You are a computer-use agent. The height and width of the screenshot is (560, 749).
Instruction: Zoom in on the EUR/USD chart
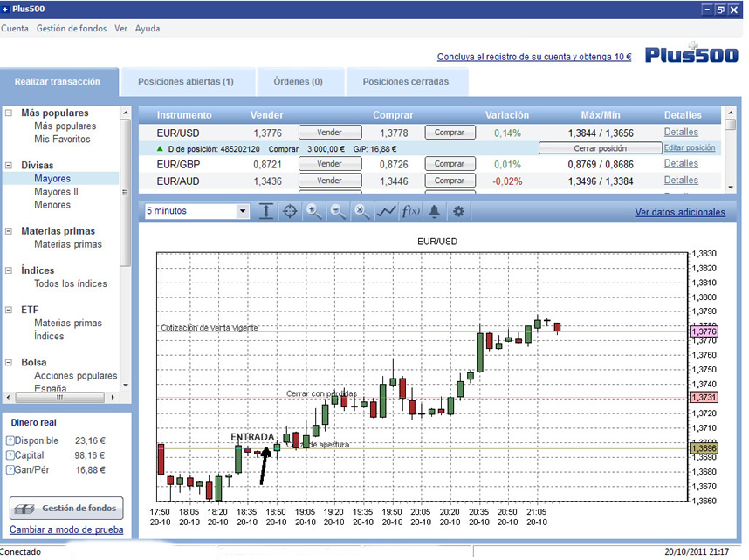pos(314,211)
